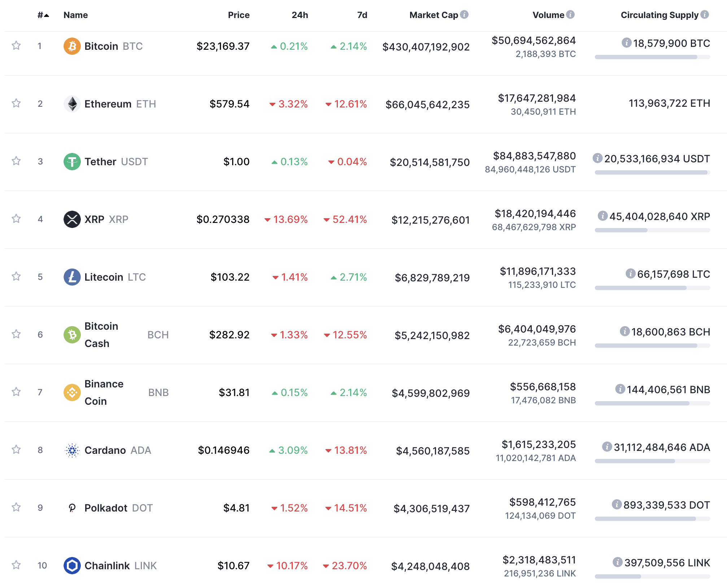Click the Bitcoin Cash green logo icon

pyautogui.click(x=72, y=335)
